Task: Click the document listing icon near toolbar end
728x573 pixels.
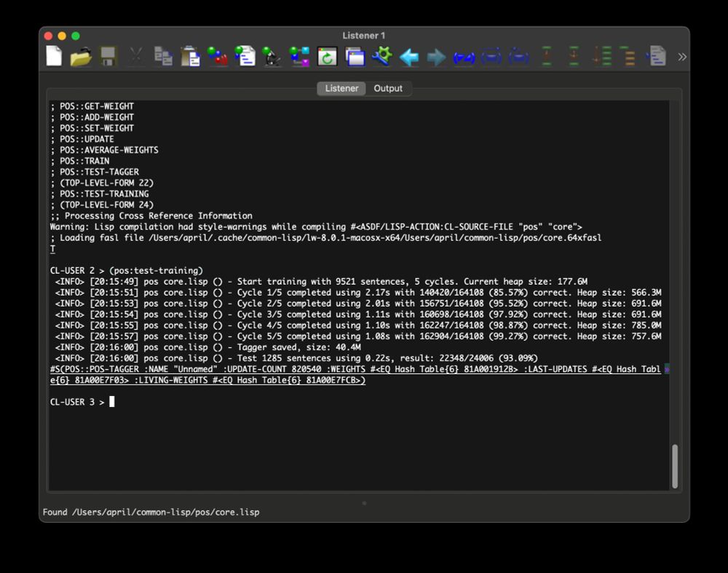Action: coord(656,57)
